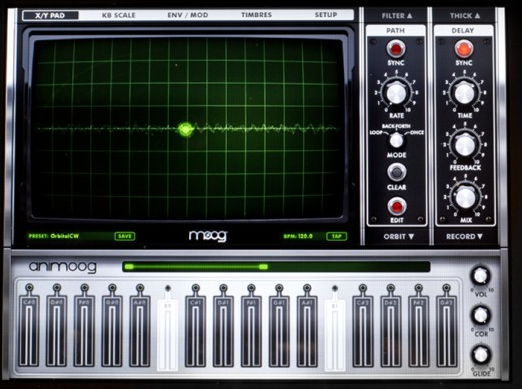Image resolution: width=522 pixels, height=389 pixels.
Task: Save the preset with SAVE button
Action: click(x=125, y=236)
